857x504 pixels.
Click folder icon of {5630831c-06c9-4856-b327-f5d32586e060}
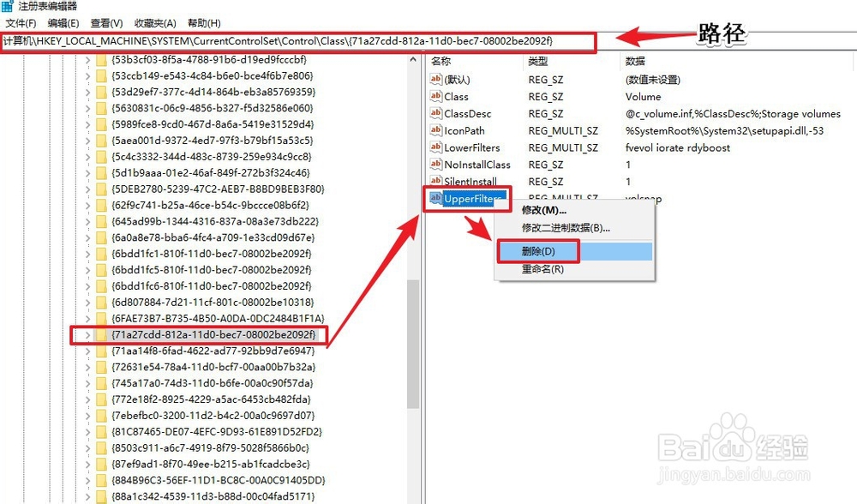pyautogui.click(x=101, y=108)
